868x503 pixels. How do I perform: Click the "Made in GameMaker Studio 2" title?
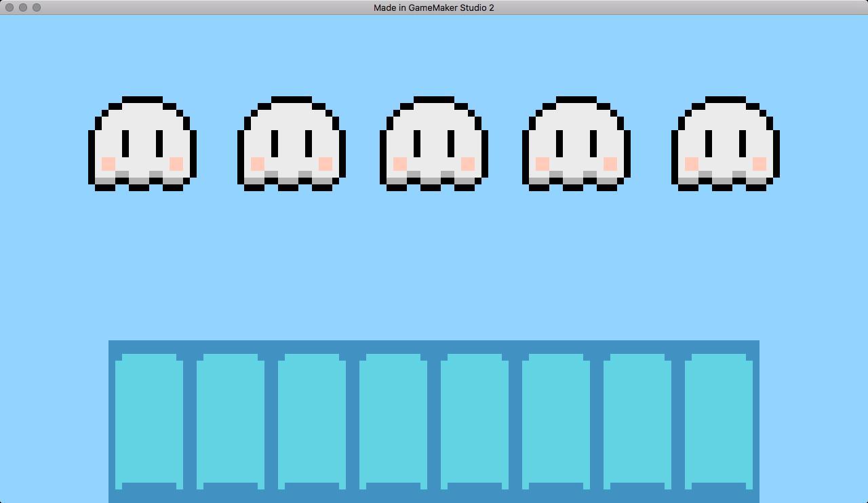click(x=434, y=7)
